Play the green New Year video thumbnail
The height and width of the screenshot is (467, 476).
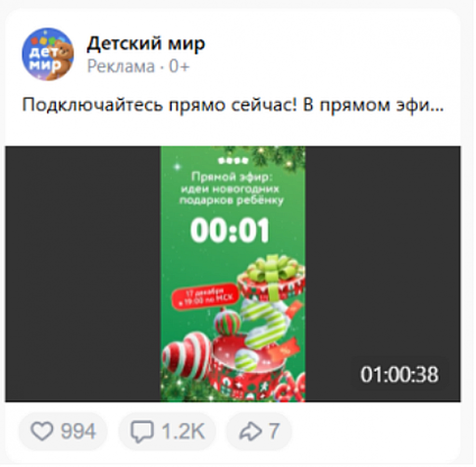tap(233, 274)
